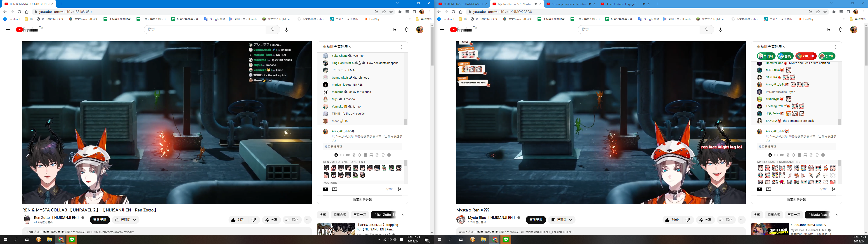Show hidden system tray icons arrow
The image size is (868, 244).
click(x=379, y=240)
